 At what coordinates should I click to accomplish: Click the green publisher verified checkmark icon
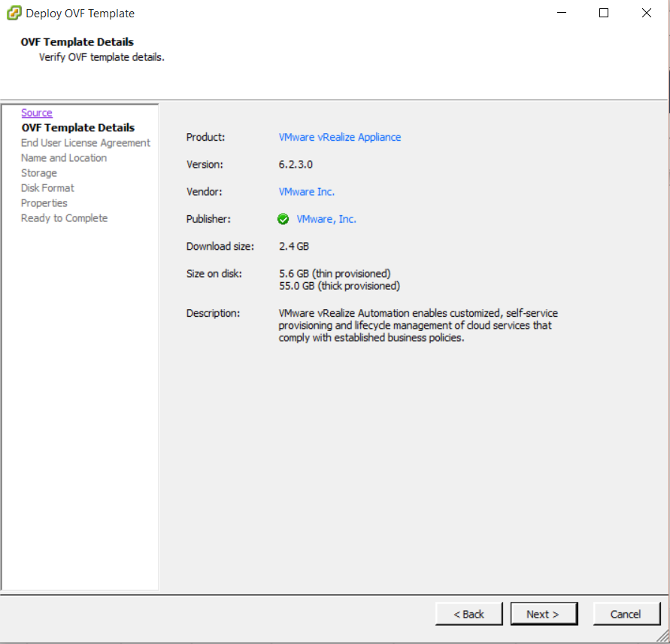[283, 219]
